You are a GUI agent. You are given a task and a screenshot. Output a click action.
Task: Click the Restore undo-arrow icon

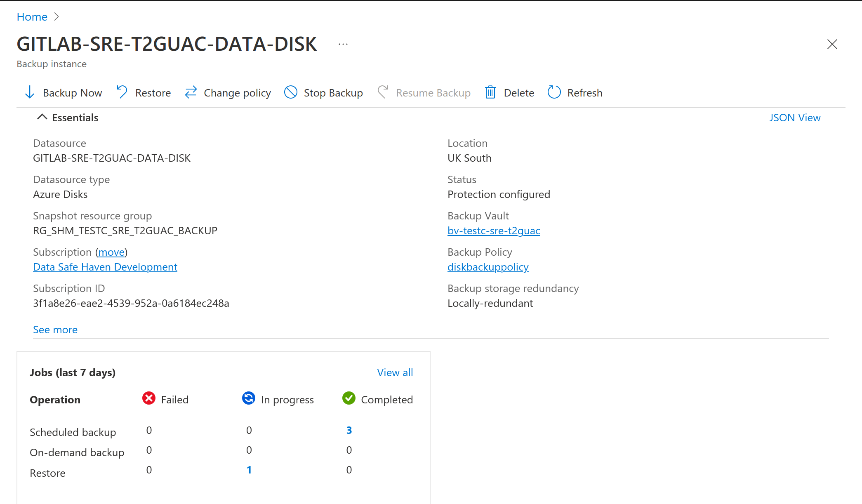tap(122, 92)
